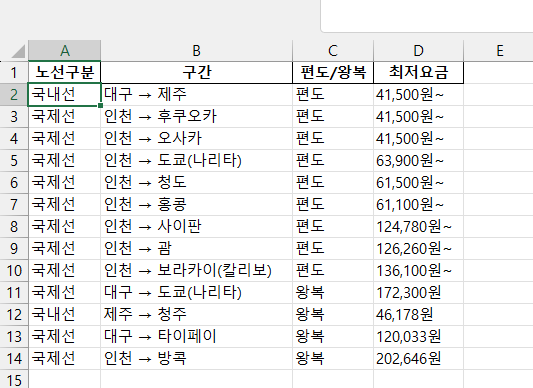Viewport: 533px width, 388px height.
Task: Click the fill handle of cell A2
Action: point(100,105)
